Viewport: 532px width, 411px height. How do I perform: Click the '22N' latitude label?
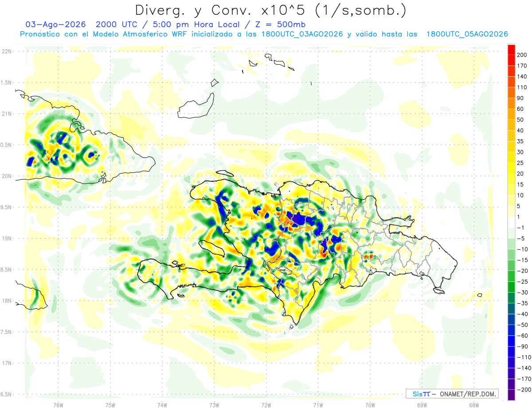point(6,51)
